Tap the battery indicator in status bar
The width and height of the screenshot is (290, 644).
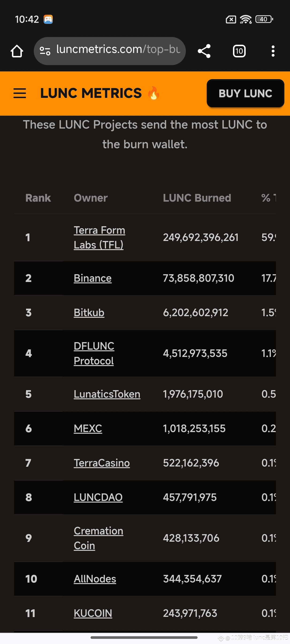264,19
